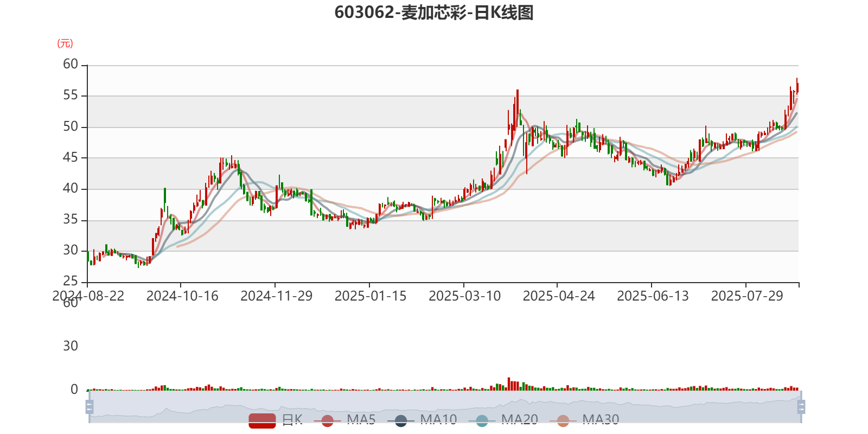
Task: Click the 45 price axis label
Action: 71,157
